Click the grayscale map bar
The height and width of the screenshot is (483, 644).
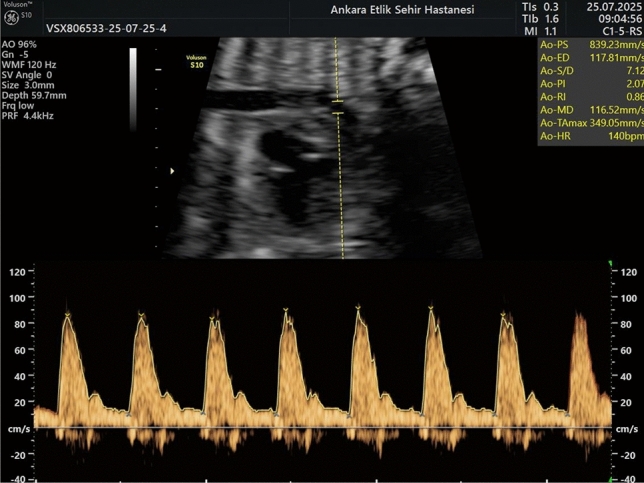133,89
